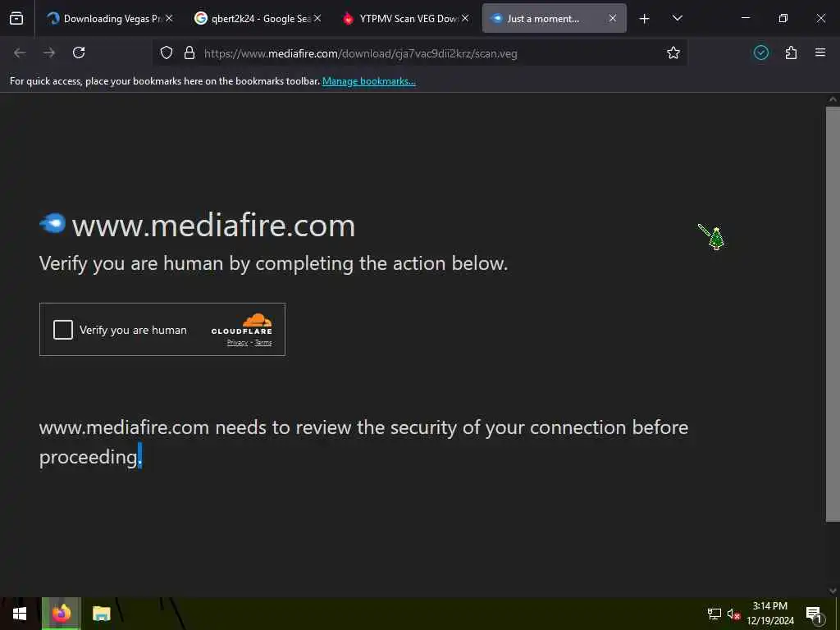Close the Just a moment tab

(613, 18)
